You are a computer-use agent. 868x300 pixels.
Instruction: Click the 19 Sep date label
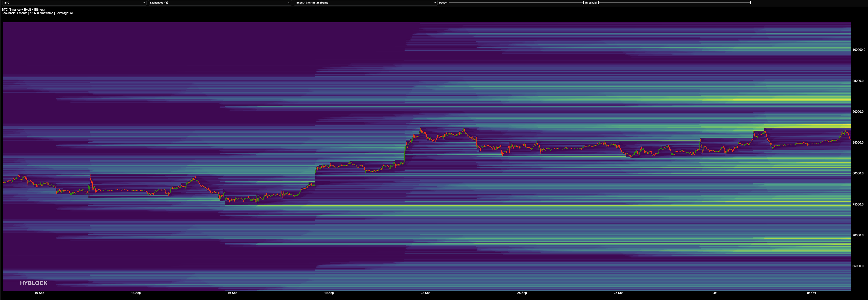point(329,293)
